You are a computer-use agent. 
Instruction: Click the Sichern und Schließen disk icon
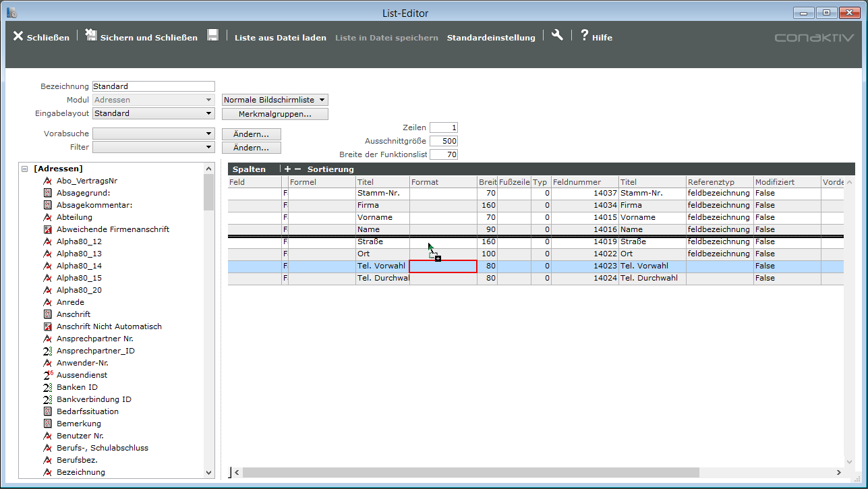(91, 36)
